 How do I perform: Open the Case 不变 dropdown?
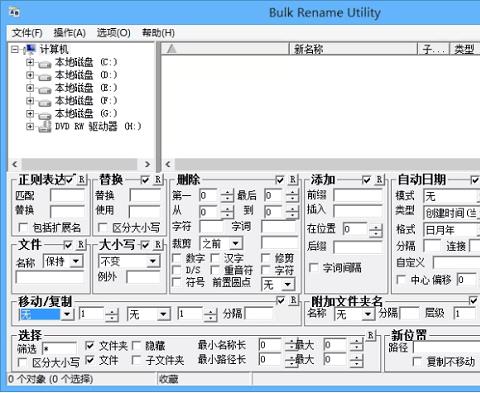[x=153, y=261]
